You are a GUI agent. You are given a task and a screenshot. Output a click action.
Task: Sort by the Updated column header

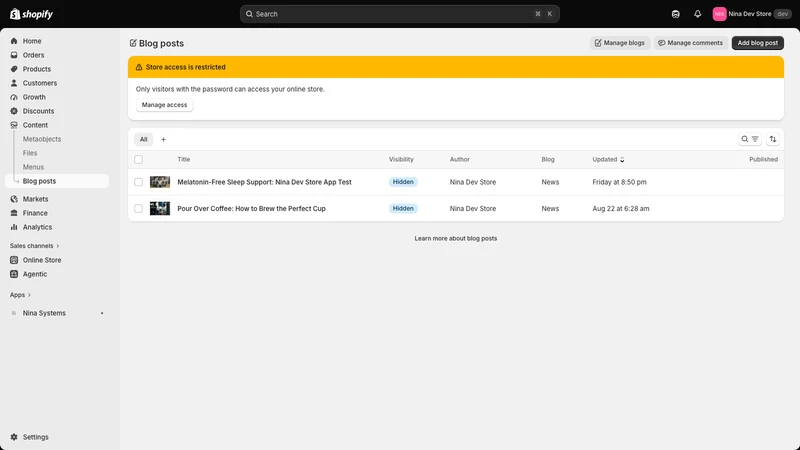(608, 160)
